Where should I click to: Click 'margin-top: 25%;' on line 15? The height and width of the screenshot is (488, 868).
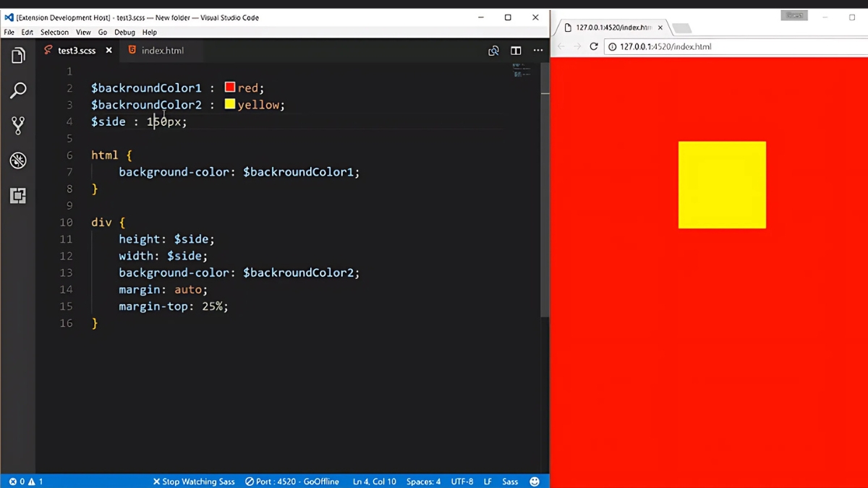(x=174, y=307)
